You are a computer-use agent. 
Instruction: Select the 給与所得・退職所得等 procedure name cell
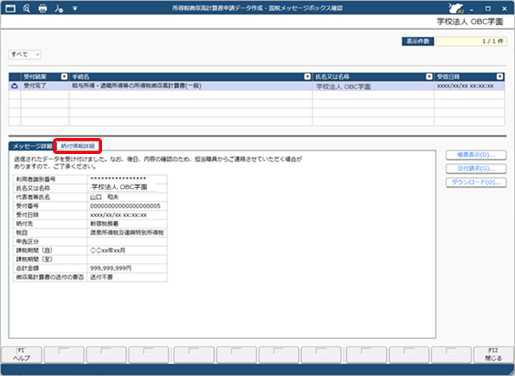pos(191,86)
